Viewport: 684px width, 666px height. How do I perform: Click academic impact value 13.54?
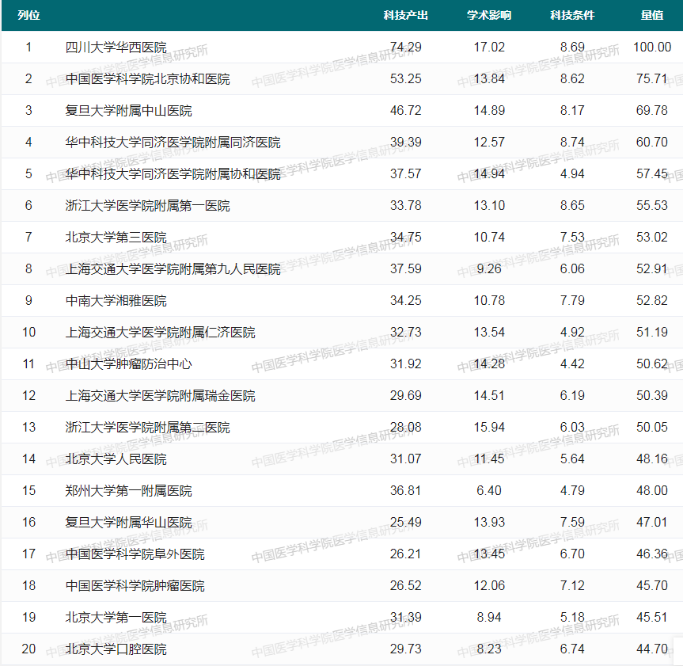489,332
